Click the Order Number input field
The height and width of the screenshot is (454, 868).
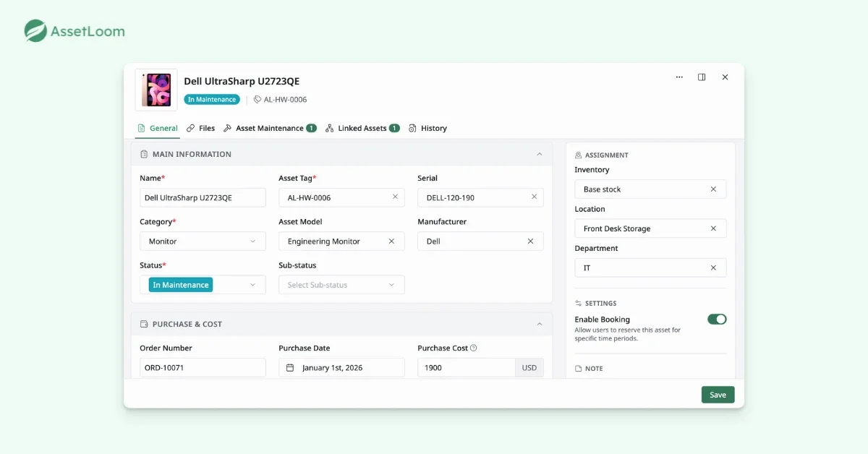click(203, 367)
